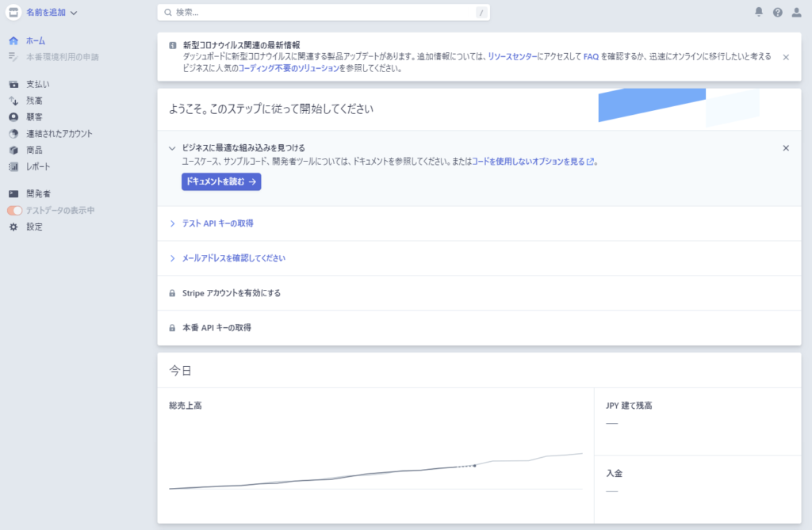Click the 商品 box icon

[x=13, y=151]
